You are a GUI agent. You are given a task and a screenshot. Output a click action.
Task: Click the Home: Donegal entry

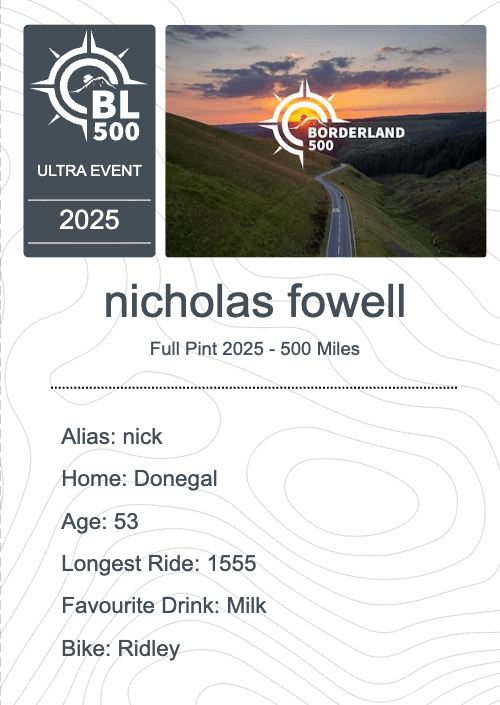(139, 478)
